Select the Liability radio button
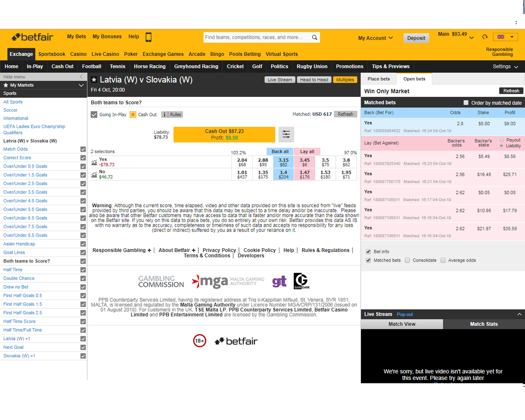 coord(501,146)
